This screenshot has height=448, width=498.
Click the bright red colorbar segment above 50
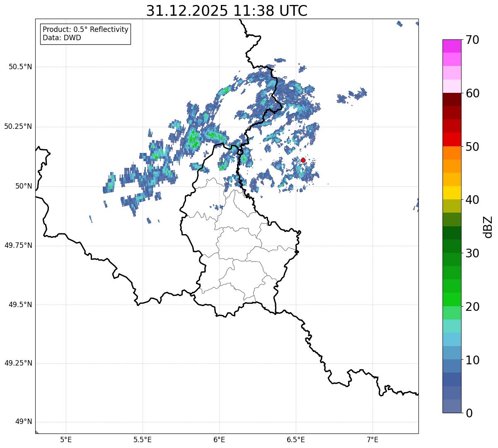click(452, 139)
